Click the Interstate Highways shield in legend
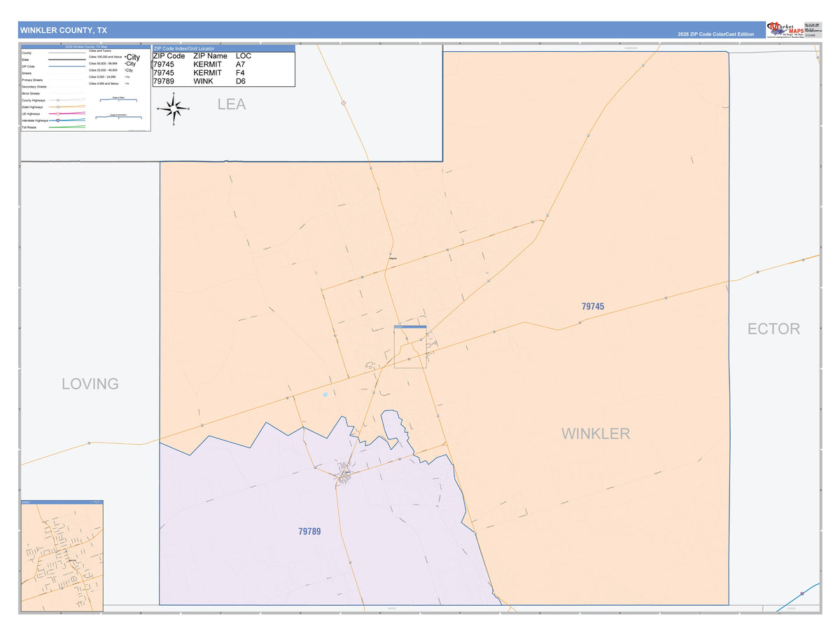Screen dimensions: 840x636 click(58, 120)
